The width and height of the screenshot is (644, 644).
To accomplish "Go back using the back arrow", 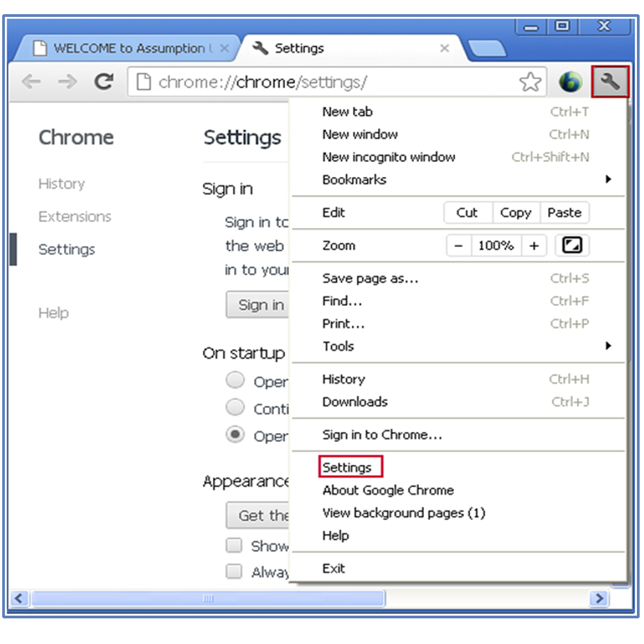I will click(x=31, y=82).
